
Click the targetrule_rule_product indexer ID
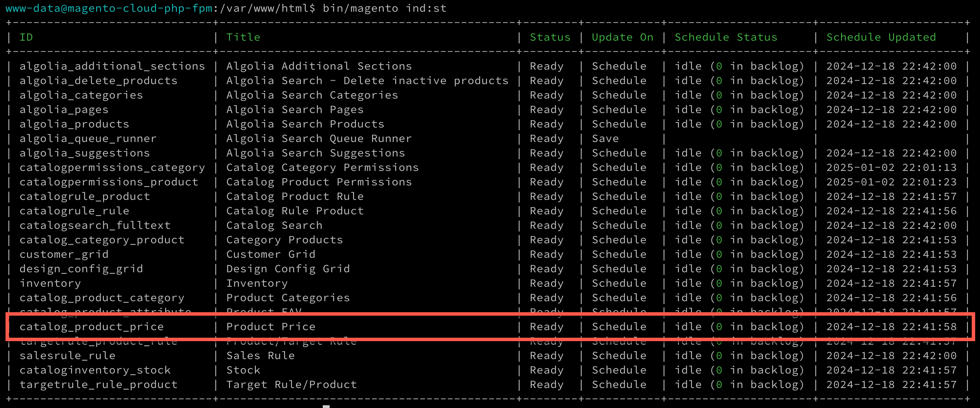click(98, 385)
